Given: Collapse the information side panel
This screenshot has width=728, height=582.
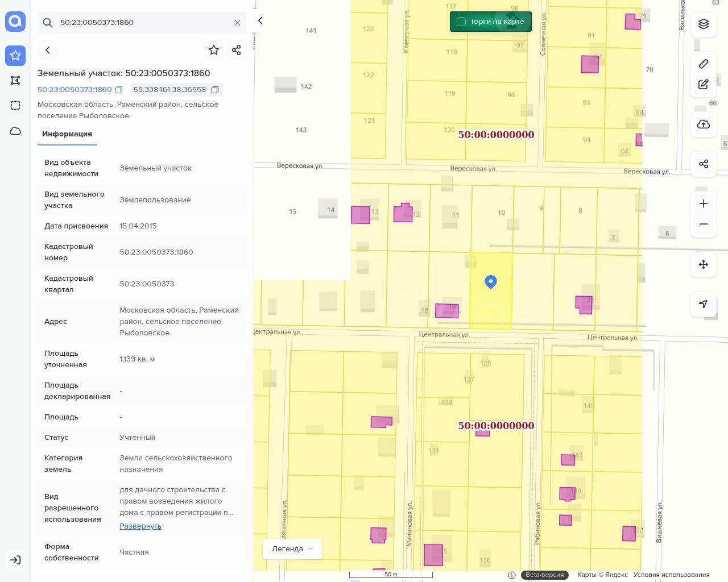Looking at the screenshot, I should coord(260,21).
